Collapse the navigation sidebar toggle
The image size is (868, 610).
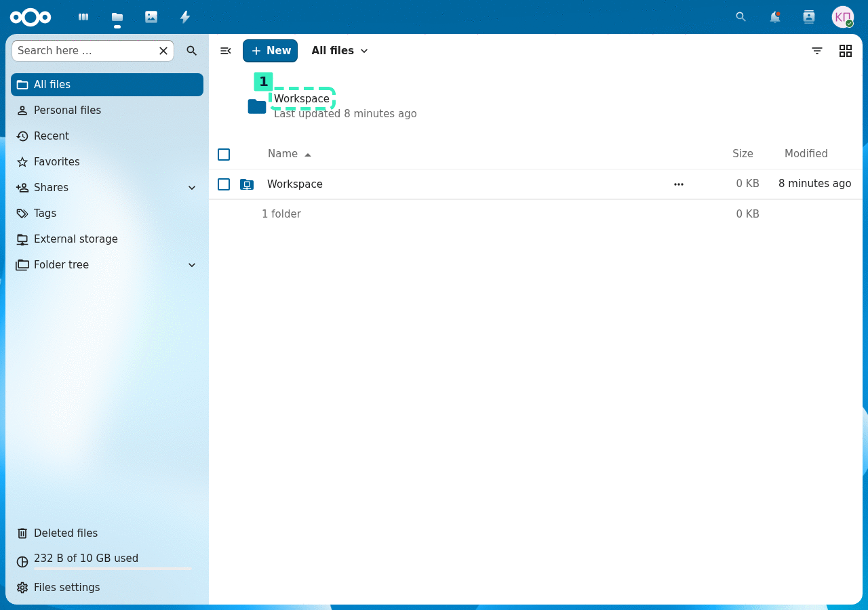click(x=226, y=51)
